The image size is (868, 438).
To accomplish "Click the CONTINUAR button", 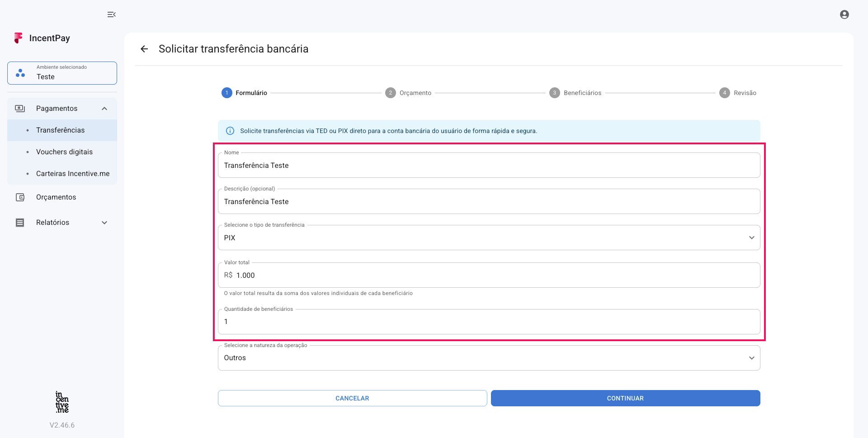I will (x=625, y=398).
